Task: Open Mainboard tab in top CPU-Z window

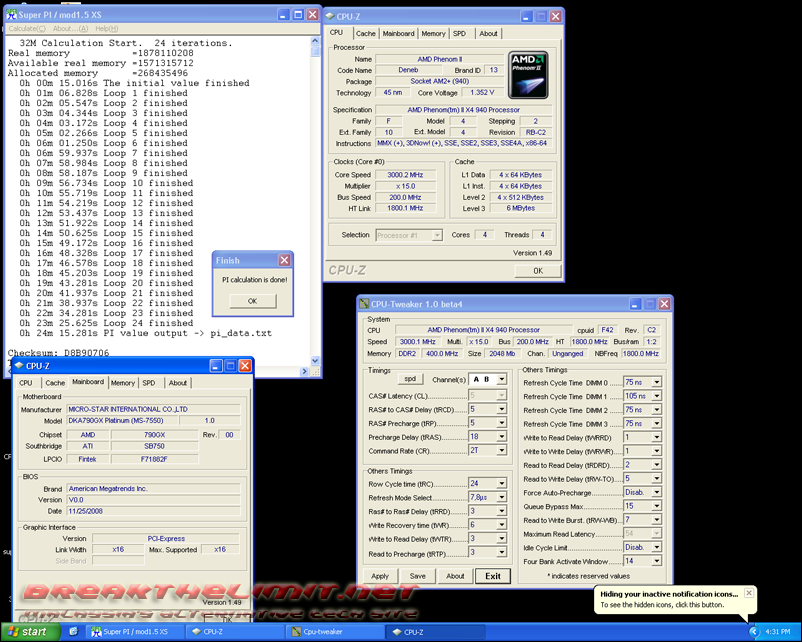Action: coord(398,33)
